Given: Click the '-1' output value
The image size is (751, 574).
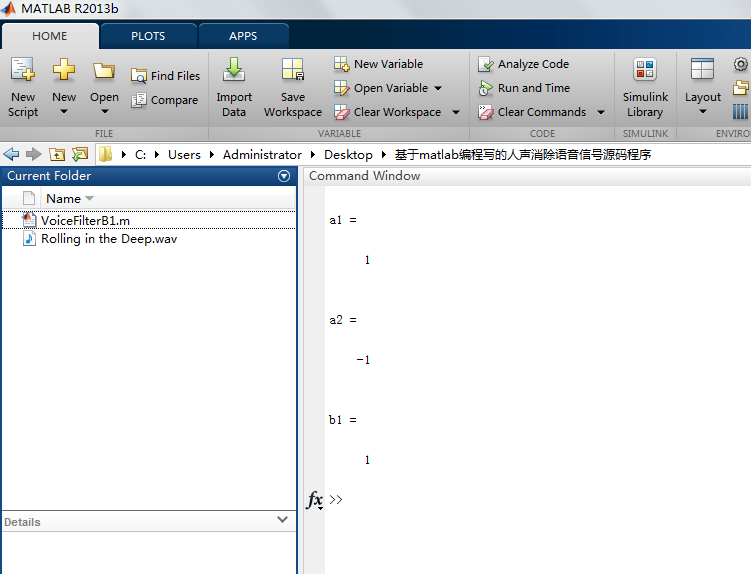Looking at the screenshot, I should (363, 360).
